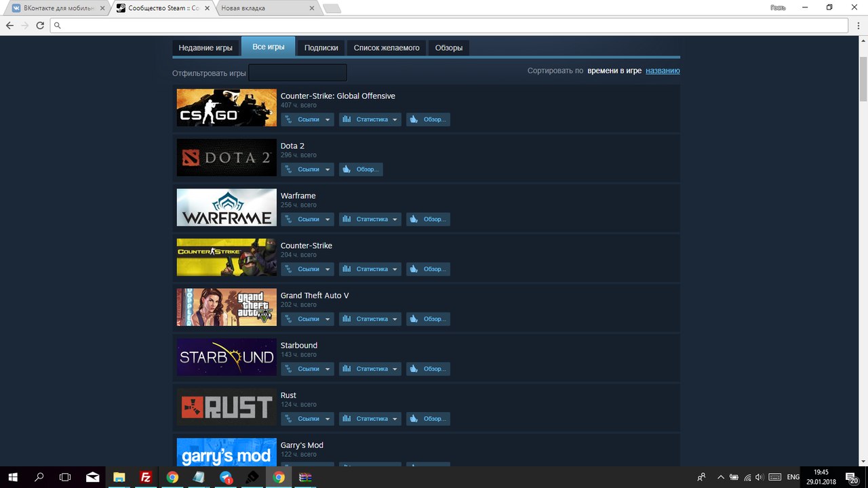The image size is (868, 488).
Task: Open the Grand Theft Auto V title link
Action: [315, 296]
